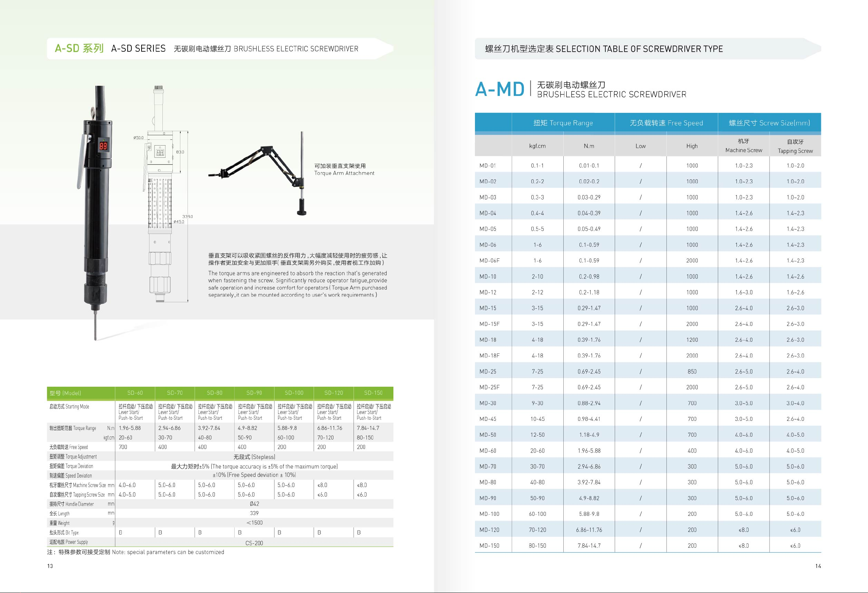
Task: Click the '12-50' kgf.cm value for MD-50
Action: (x=537, y=435)
